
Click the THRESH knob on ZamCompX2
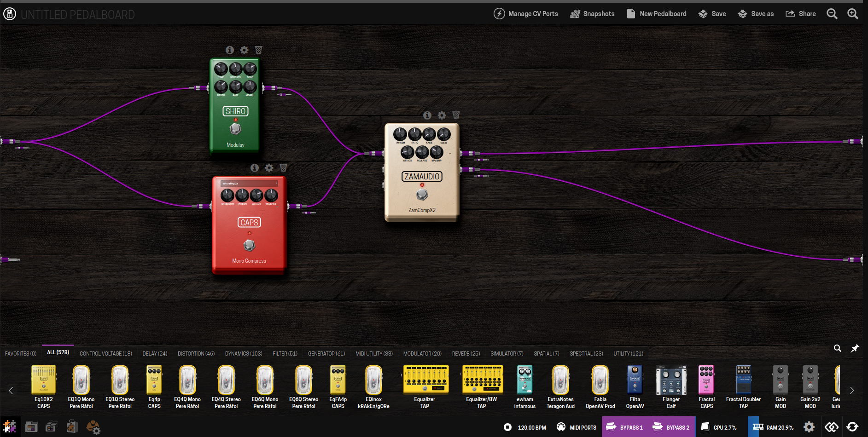click(400, 134)
